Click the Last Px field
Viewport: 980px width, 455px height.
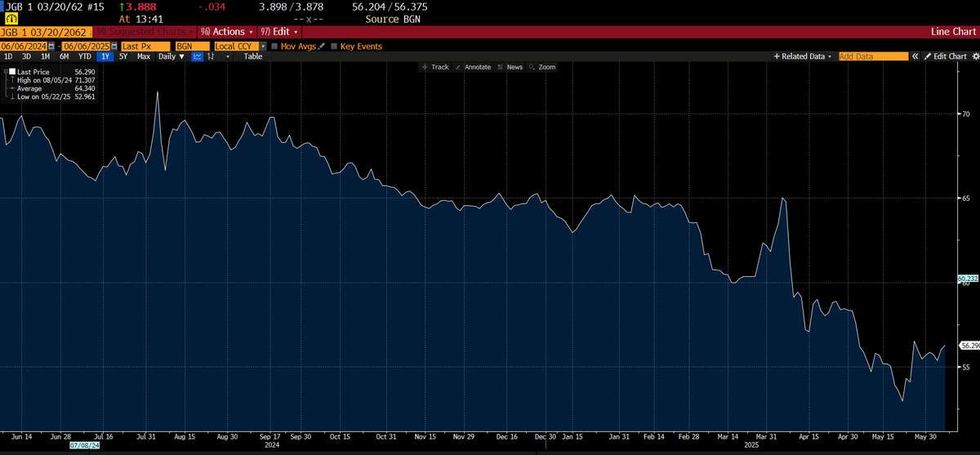tap(145, 47)
